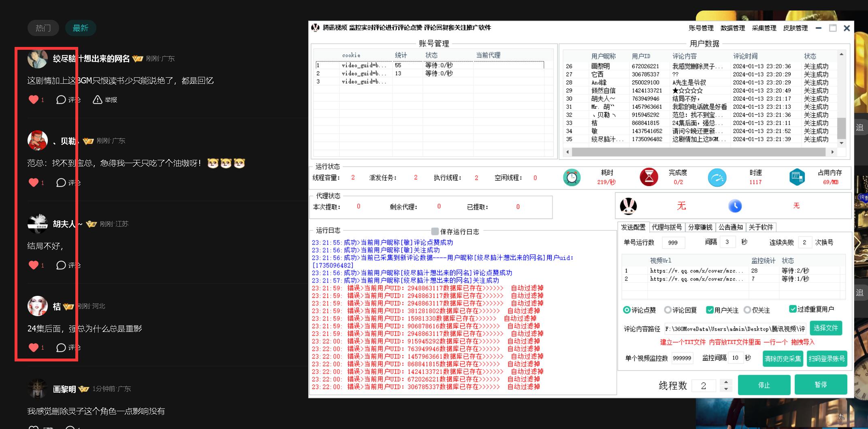
Task: Click the 选择文件 button
Action: click(x=825, y=328)
